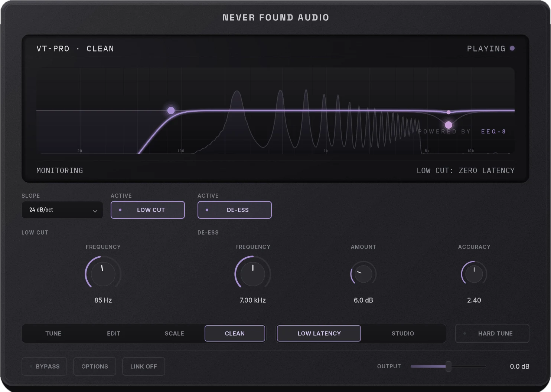Screen dimensions: 551x392
Task: Click the large de-ess node on the EQ graph
Action: (449, 125)
